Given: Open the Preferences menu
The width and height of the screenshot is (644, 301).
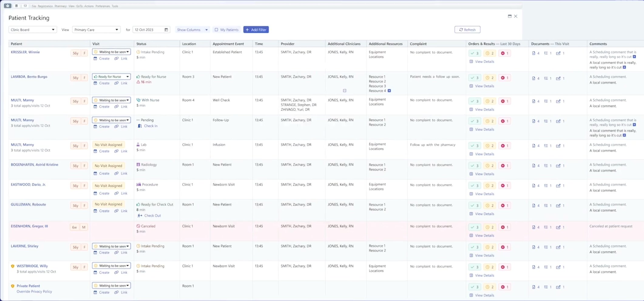Looking at the screenshot, I should click(103, 6).
